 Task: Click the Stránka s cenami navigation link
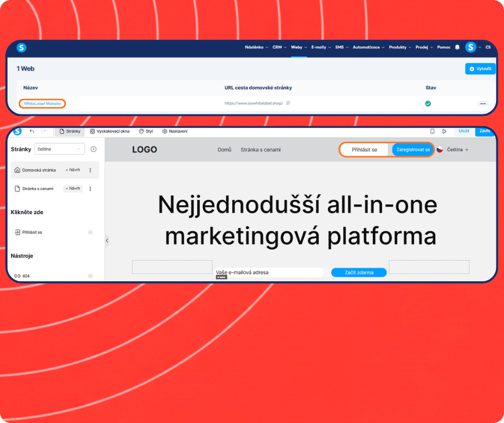[x=261, y=150]
